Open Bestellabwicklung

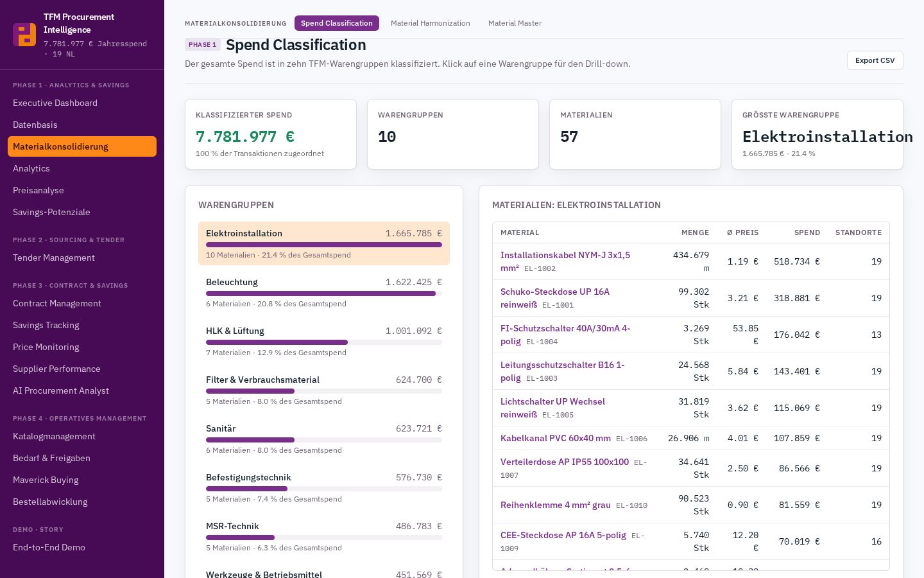tap(82, 502)
